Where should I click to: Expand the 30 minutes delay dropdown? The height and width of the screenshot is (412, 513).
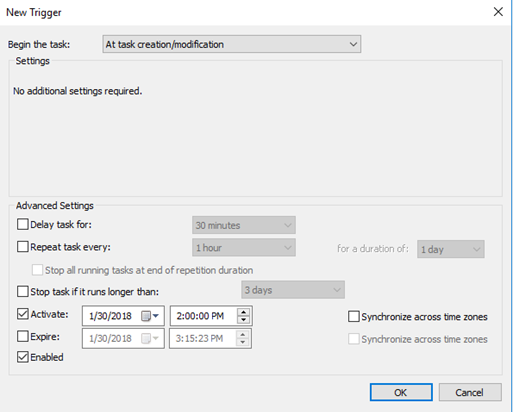[244, 225]
